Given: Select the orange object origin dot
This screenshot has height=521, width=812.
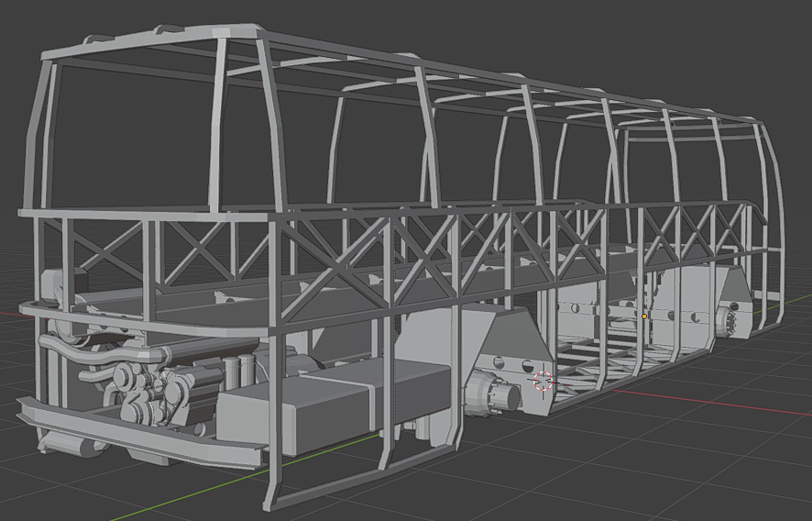Looking at the screenshot, I should pyautogui.click(x=644, y=316).
